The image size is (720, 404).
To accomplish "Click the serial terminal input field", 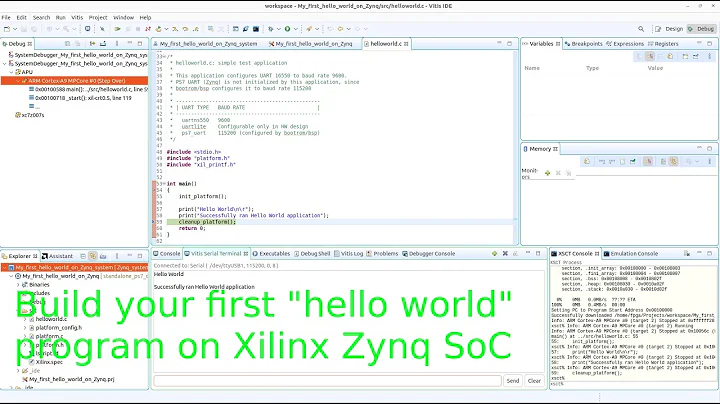I will [x=327, y=381].
